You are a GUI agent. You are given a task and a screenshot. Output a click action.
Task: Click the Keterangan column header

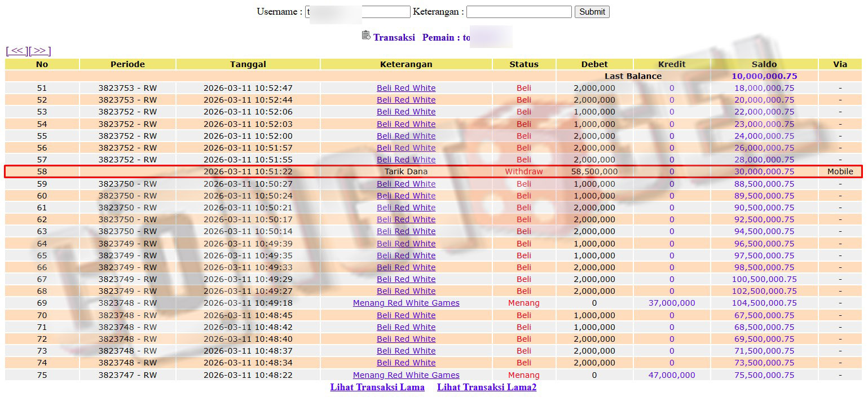coord(406,64)
